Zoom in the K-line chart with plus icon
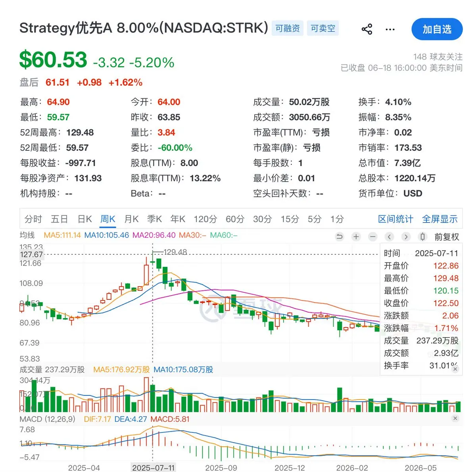 click(x=356, y=237)
